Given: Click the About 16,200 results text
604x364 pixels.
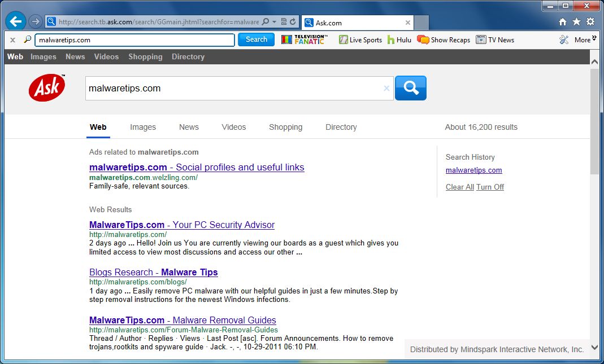Looking at the screenshot, I should click(x=481, y=128).
